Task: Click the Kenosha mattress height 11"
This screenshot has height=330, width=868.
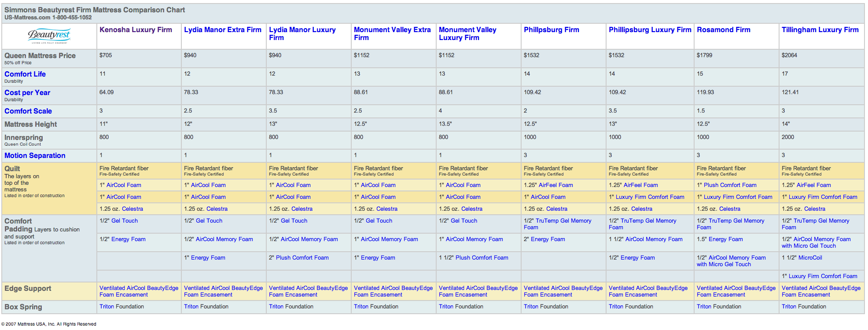Action: tap(103, 124)
